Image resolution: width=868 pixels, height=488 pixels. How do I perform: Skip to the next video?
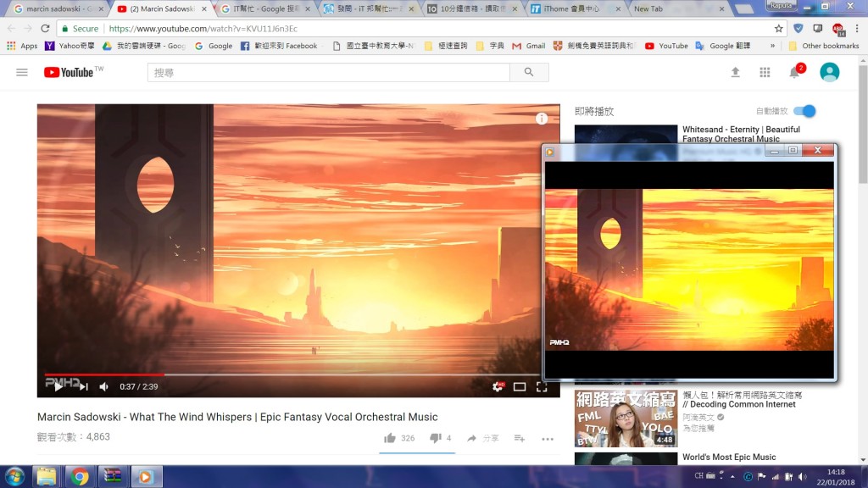click(x=83, y=386)
